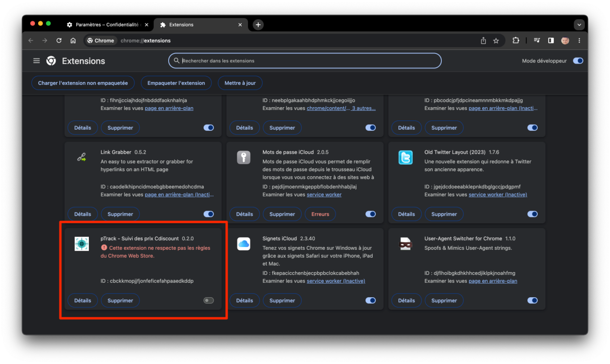Share this page using the share icon
Image resolution: width=610 pixels, height=364 pixels.
coord(484,40)
